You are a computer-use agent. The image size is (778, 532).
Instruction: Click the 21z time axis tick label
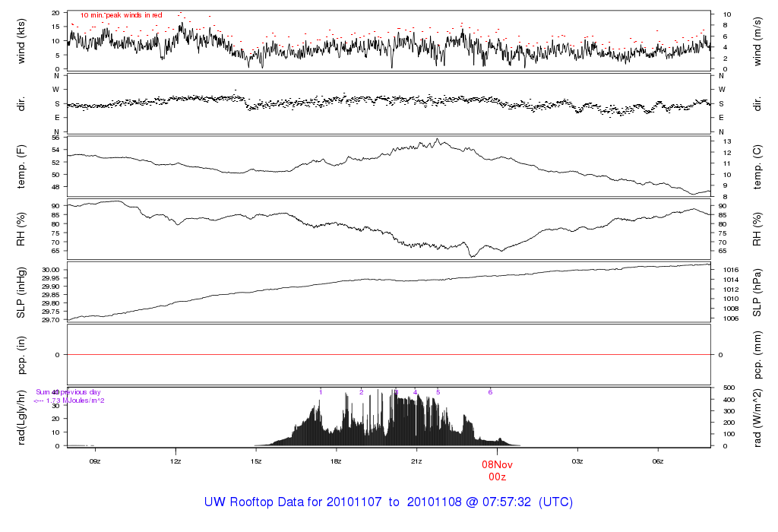416,461
